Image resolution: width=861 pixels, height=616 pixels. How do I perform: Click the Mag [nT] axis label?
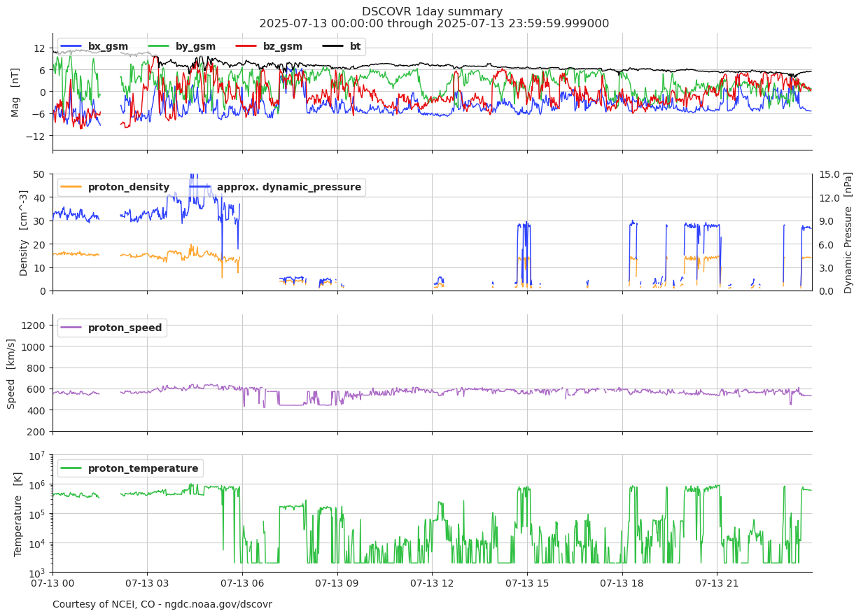(15, 92)
